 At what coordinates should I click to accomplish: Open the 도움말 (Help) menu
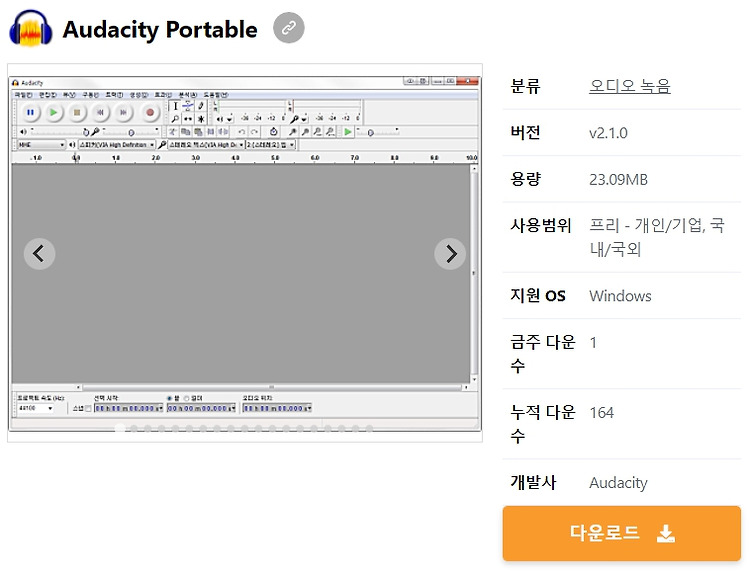point(216,95)
